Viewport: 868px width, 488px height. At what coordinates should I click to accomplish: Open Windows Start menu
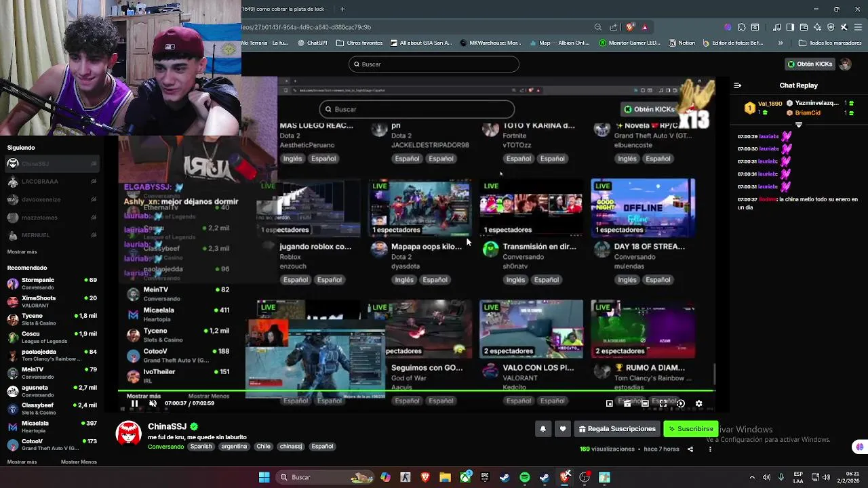264,477
